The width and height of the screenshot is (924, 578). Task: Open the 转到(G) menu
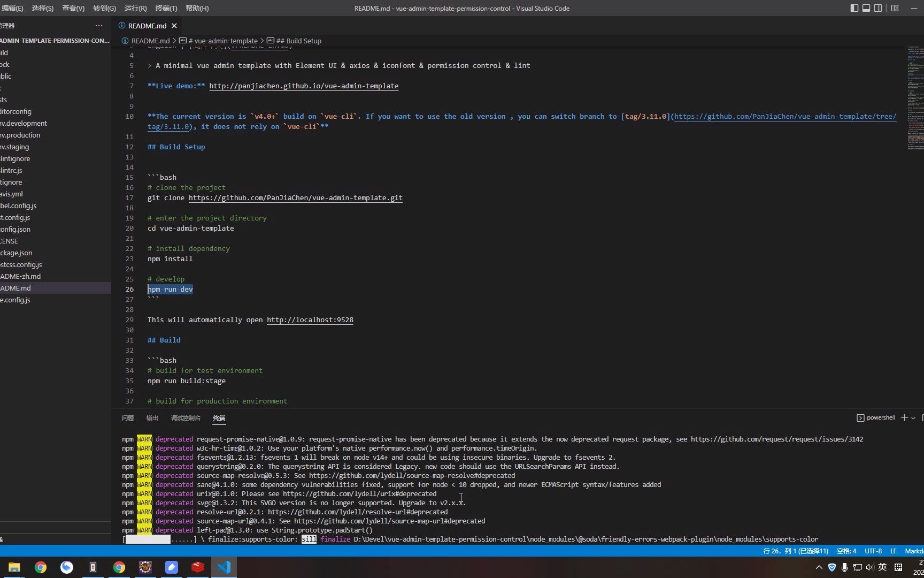pos(104,8)
